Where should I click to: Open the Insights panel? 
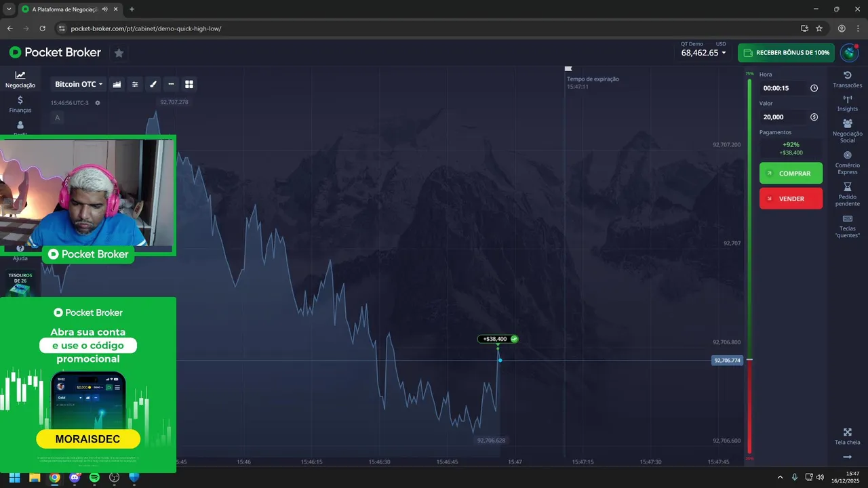pyautogui.click(x=847, y=104)
